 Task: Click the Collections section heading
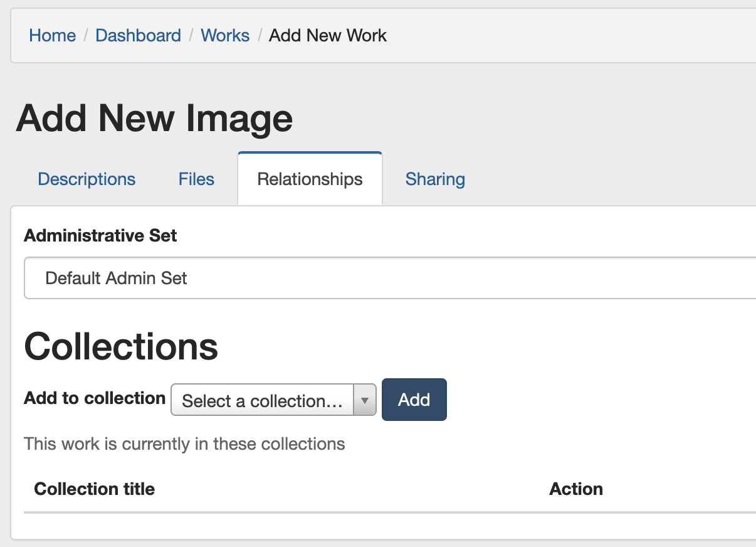(x=121, y=346)
